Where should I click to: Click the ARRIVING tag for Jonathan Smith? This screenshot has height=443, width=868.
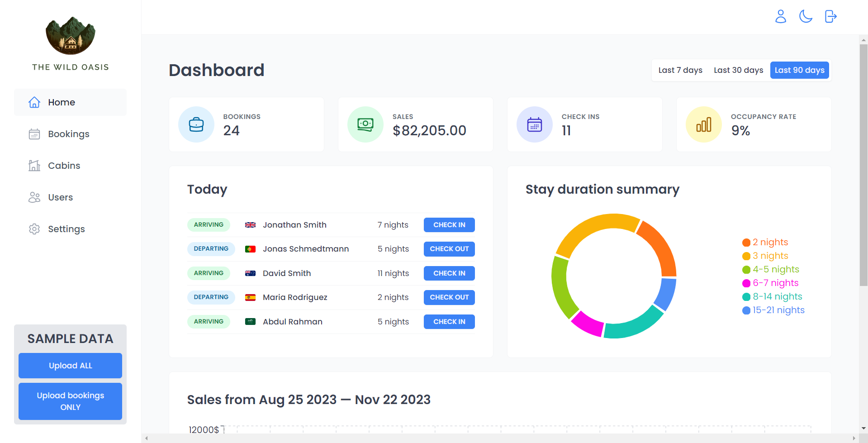coord(209,225)
